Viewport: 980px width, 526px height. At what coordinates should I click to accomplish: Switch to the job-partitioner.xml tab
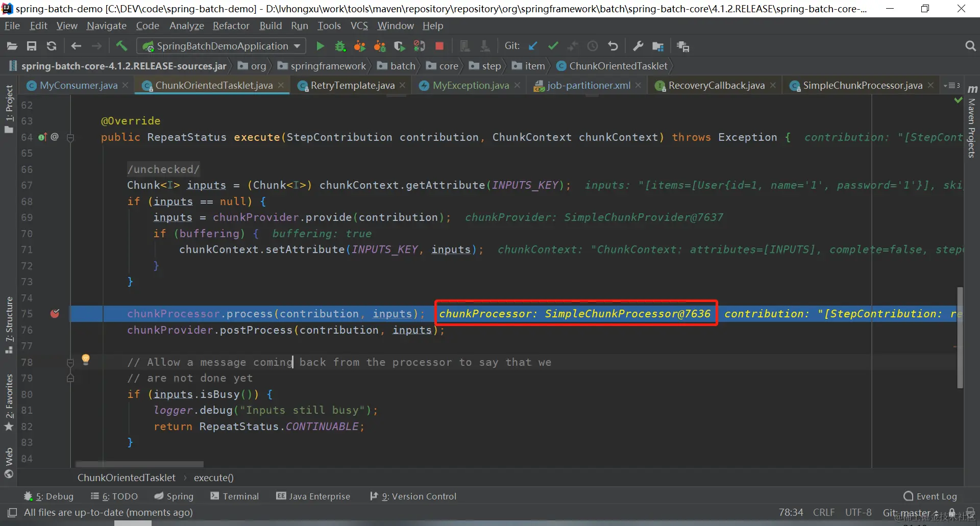[589, 86]
